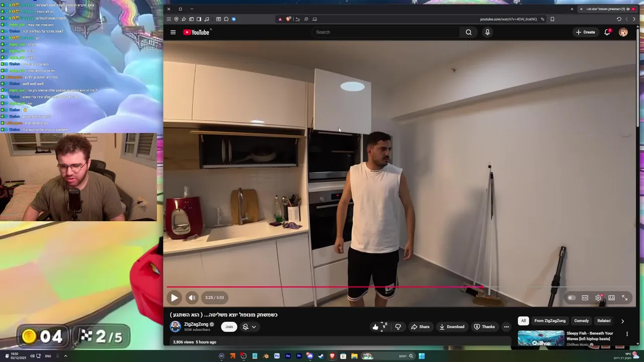Open the ZigZagZong channel name link
This screenshot has height=362, width=644.
[x=196, y=324]
